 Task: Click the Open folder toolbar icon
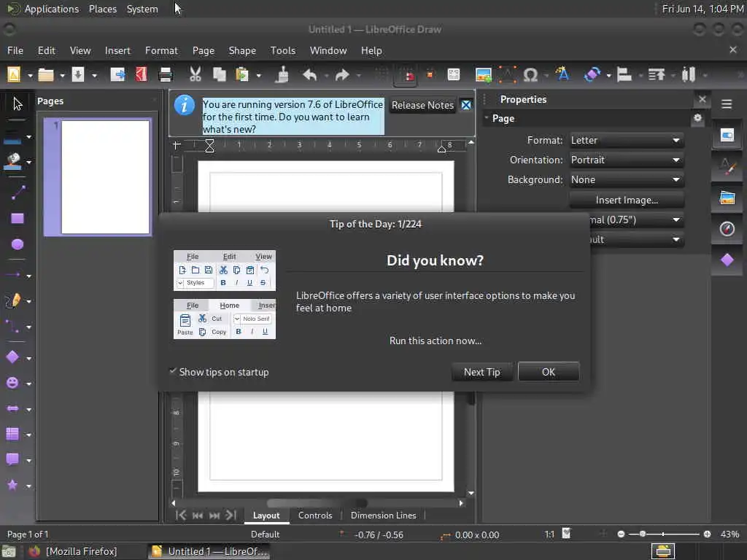tap(46, 75)
